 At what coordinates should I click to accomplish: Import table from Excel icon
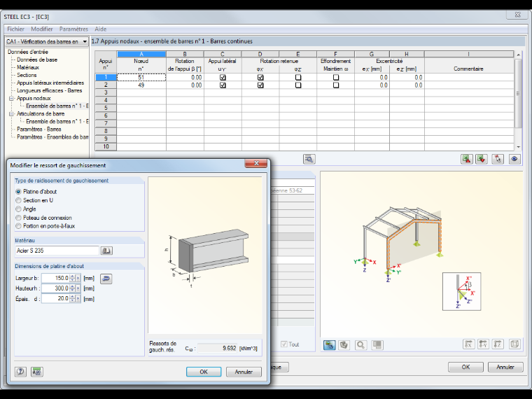tap(482, 159)
